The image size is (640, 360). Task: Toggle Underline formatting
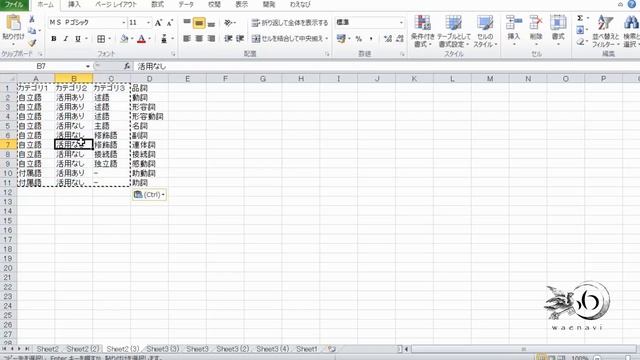click(77, 39)
